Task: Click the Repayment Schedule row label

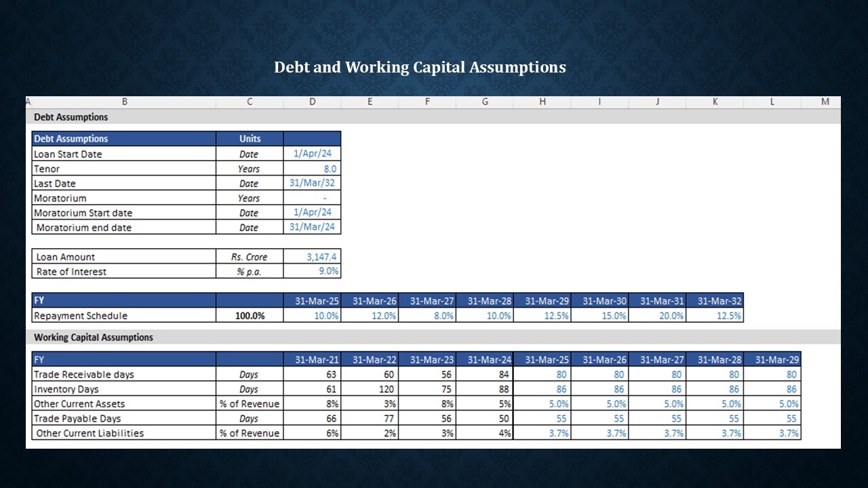Action: (x=81, y=315)
